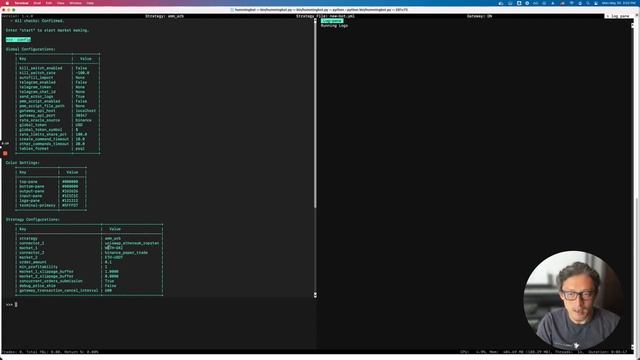Viewport: 640px width, 360px height.
Task: Click the Enter start to start message
Action: tap(47, 30)
